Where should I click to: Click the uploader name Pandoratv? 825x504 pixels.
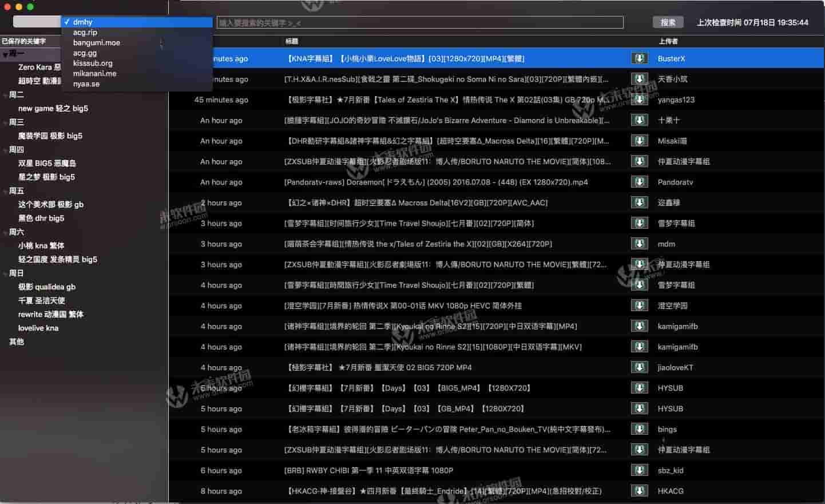tap(675, 182)
